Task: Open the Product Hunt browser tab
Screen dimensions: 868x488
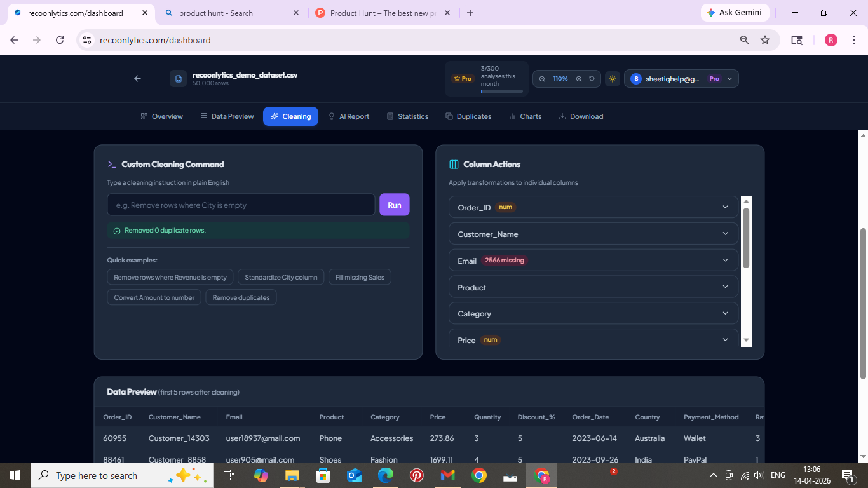Action: pyautogui.click(x=383, y=13)
